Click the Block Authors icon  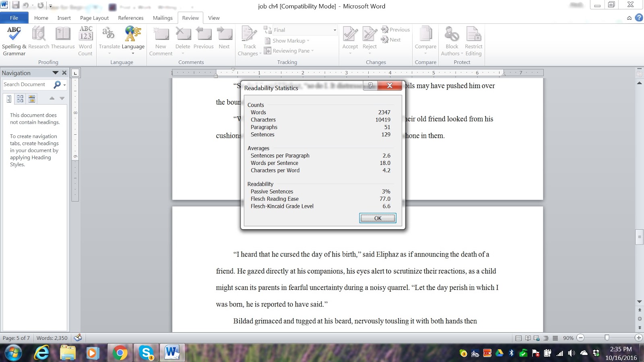click(x=452, y=34)
